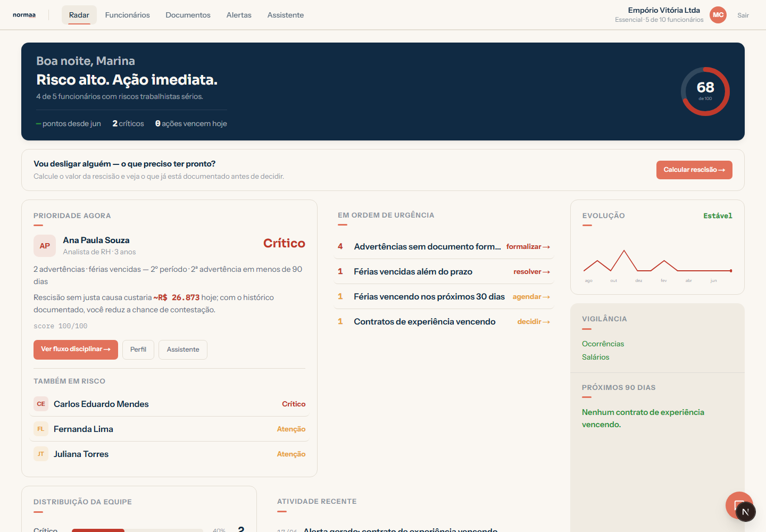This screenshot has height=532, width=766.
Task: Select the Carlos Eduardo Mendes row
Action: [x=169, y=404]
